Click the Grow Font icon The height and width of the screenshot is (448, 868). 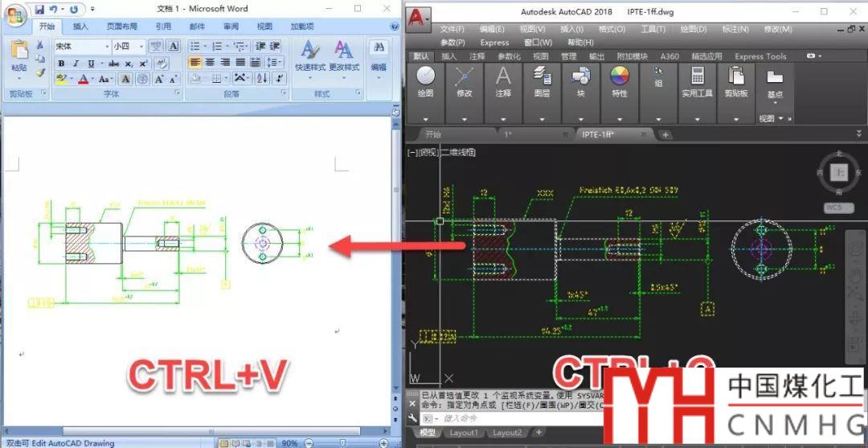point(159,79)
